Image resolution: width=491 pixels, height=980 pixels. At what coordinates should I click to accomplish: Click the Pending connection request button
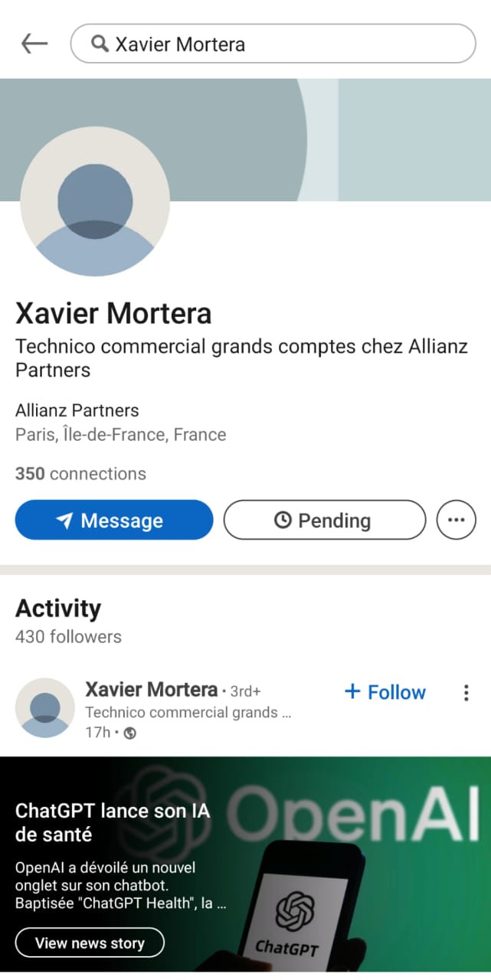coord(324,521)
